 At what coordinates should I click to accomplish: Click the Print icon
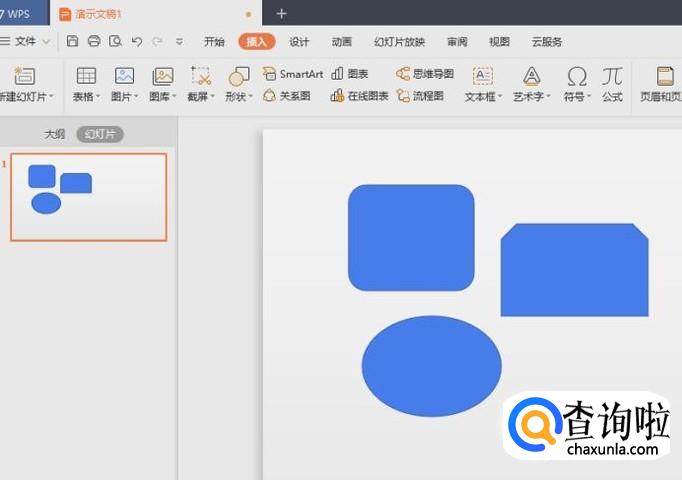click(94, 41)
